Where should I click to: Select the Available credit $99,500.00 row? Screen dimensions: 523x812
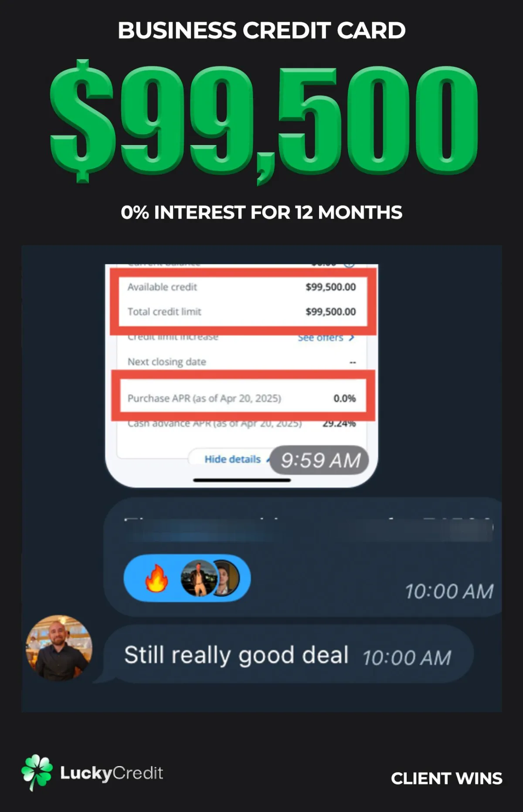click(x=241, y=287)
